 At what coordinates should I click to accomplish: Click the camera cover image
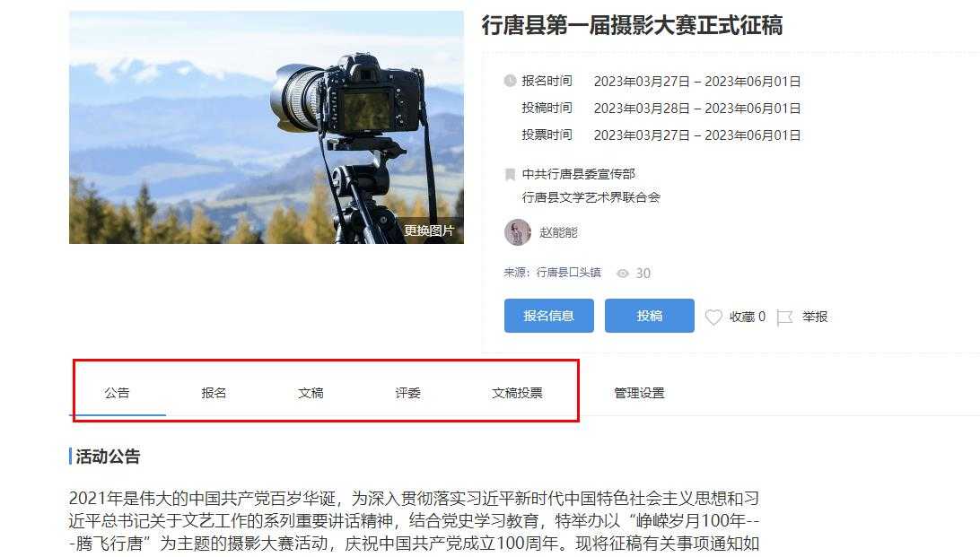click(267, 127)
